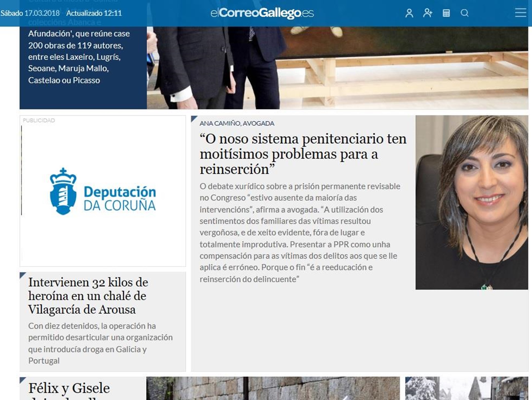Open the dark blue Afundación exhibition story
Screen dimensions: 532x400
tap(81, 58)
